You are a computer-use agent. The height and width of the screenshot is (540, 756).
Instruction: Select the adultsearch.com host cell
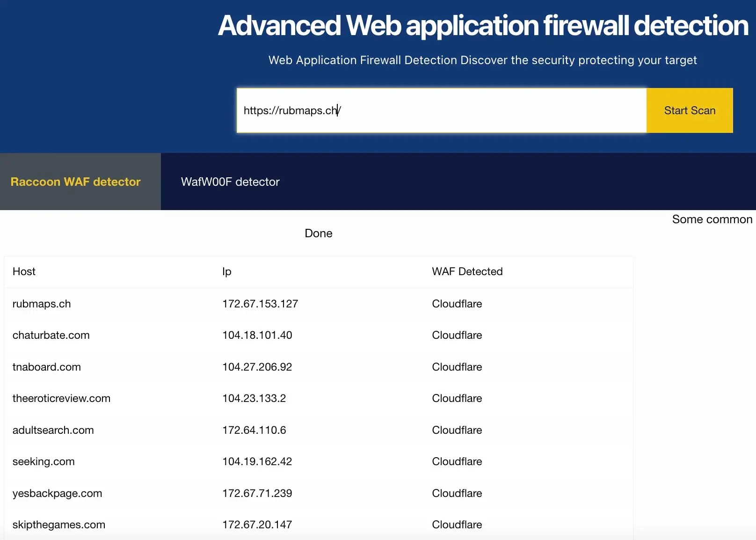point(53,430)
